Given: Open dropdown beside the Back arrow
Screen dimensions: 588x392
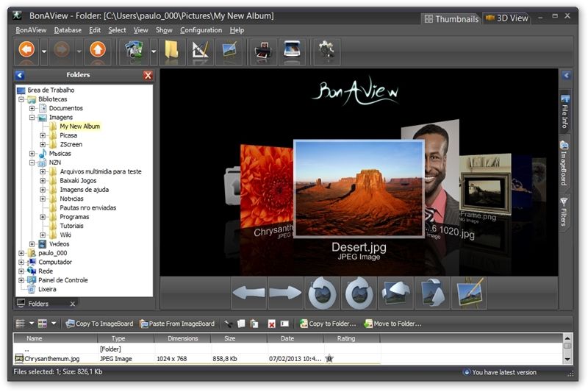Looking at the screenshot, I should coord(44,51).
